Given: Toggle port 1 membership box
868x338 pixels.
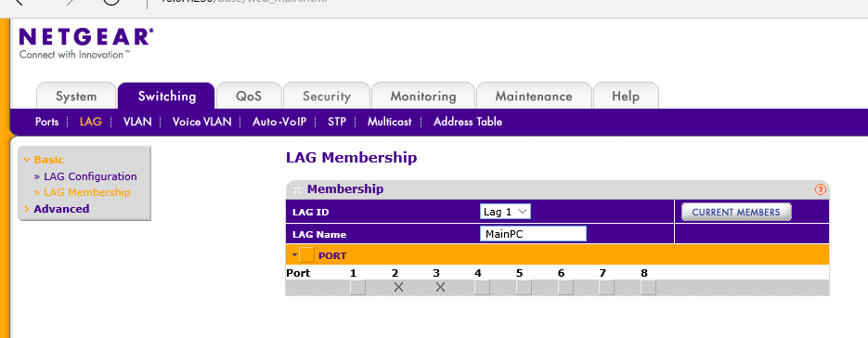Looking at the screenshot, I should pyautogui.click(x=357, y=287).
